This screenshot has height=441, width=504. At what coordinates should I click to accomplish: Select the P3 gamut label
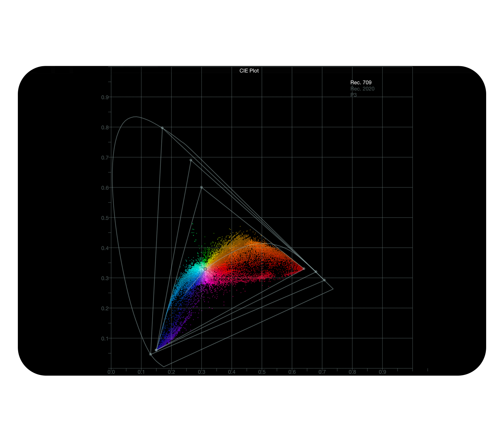(353, 95)
